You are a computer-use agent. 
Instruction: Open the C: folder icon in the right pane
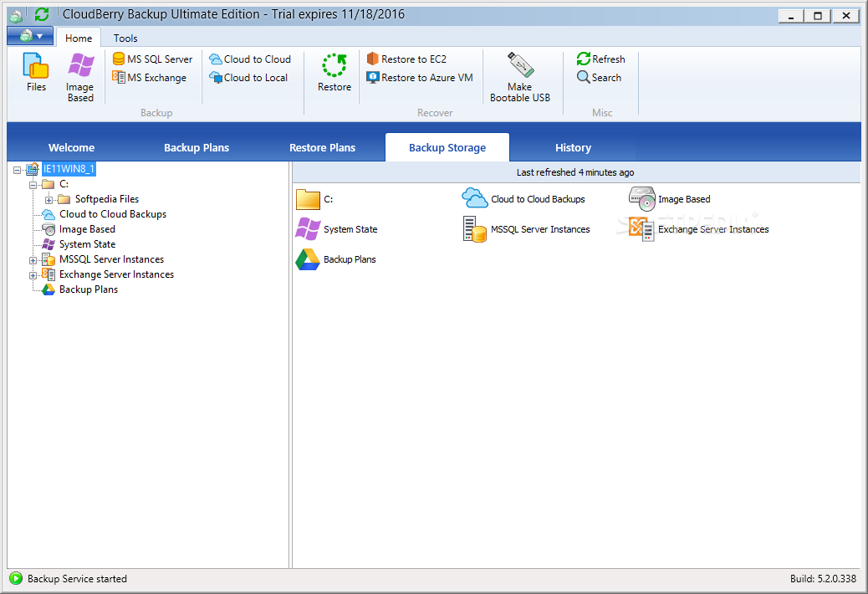pyautogui.click(x=308, y=199)
